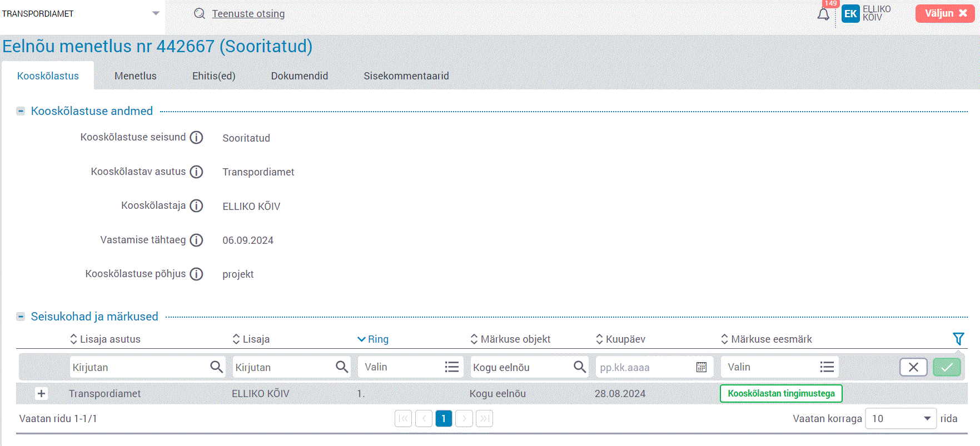The width and height of the screenshot is (980, 446).
Task: Expand the Transpordiamet row with plus
Action: pos(41,394)
